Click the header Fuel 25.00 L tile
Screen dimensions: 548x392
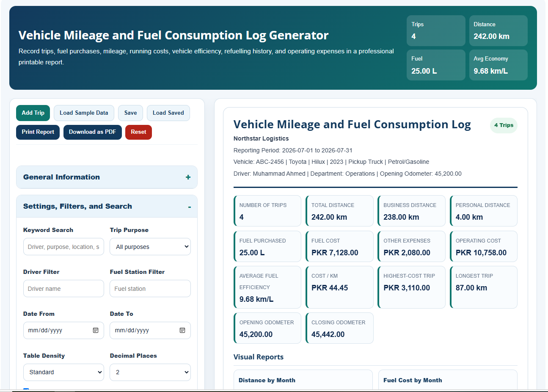(x=436, y=65)
